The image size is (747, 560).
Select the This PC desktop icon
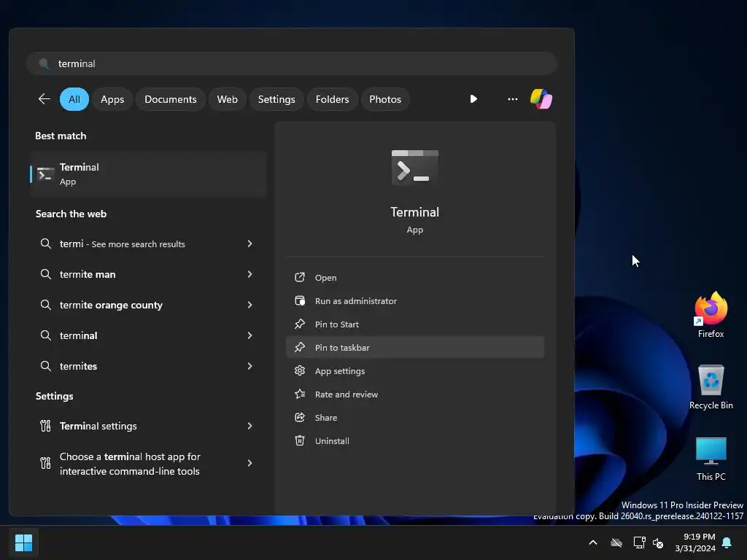pyautogui.click(x=711, y=459)
